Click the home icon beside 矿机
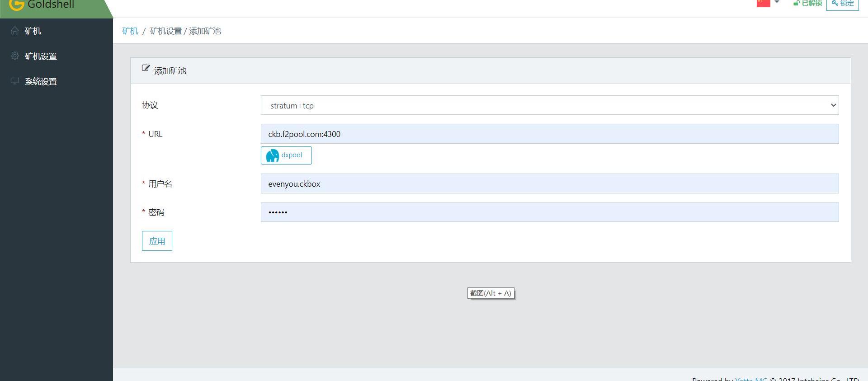This screenshot has width=868, height=381. (x=15, y=31)
